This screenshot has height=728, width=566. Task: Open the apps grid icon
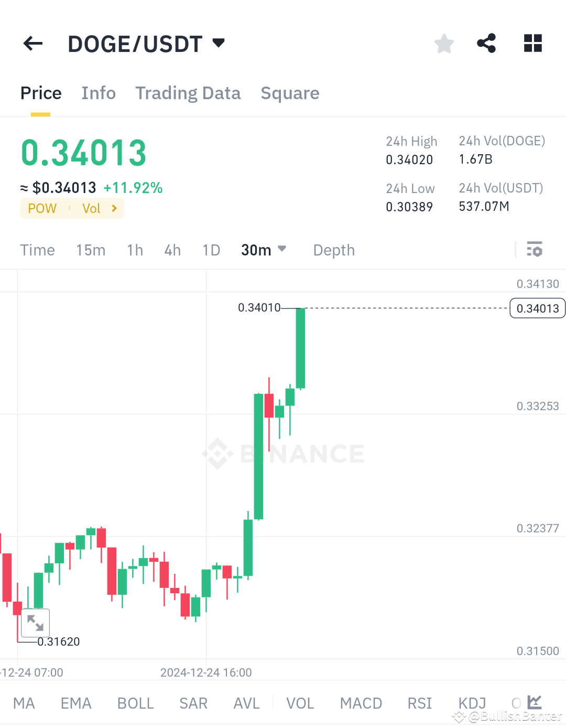tap(532, 44)
